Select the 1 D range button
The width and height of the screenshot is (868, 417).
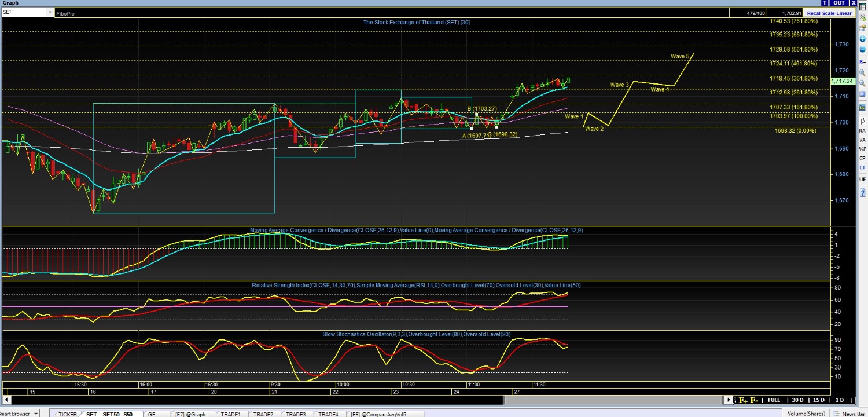point(839,400)
